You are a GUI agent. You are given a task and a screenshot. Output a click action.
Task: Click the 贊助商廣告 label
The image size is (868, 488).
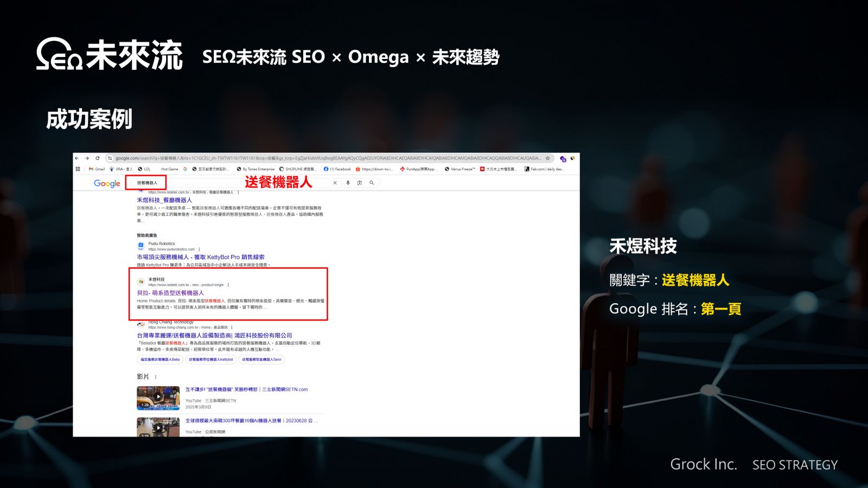tap(147, 235)
